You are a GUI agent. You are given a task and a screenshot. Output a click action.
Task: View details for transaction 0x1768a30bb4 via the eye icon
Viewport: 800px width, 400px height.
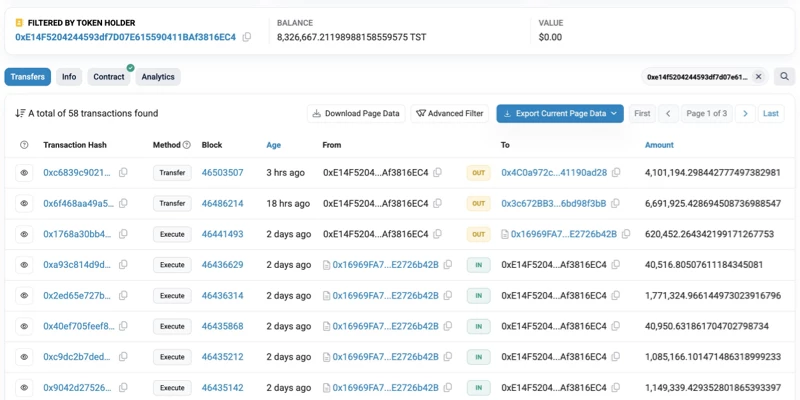(24, 234)
